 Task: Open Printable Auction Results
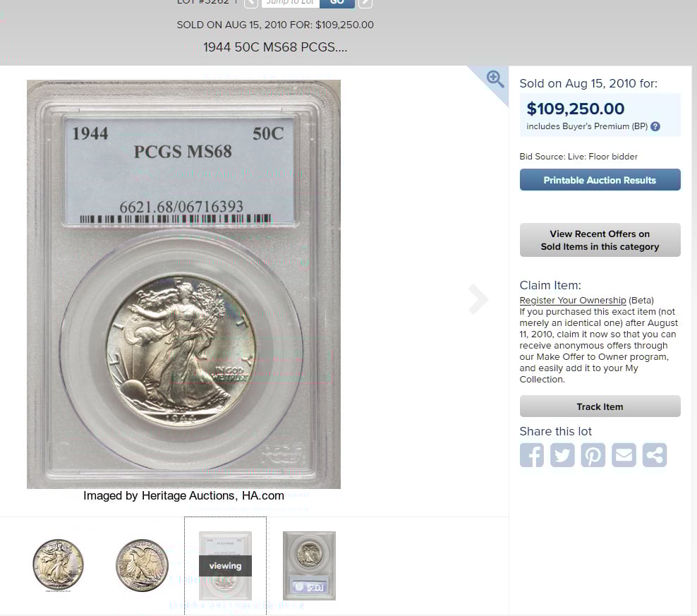click(x=600, y=180)
